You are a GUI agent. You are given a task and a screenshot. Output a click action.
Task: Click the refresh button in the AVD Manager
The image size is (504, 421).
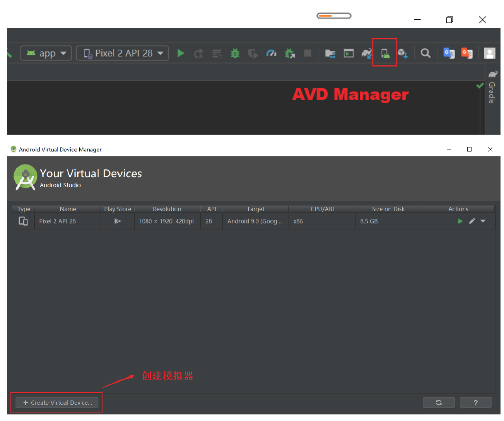click(439, 402)
